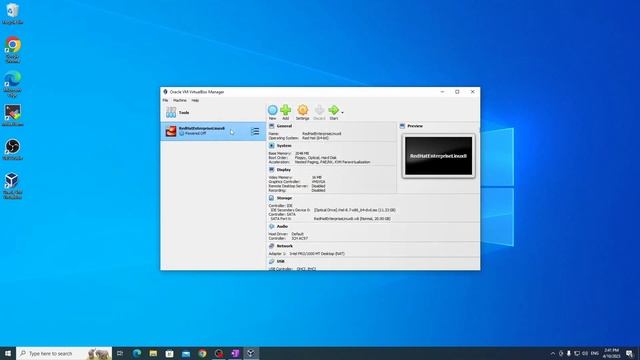
Task: Click the General section header
Action: click(284, 126)
